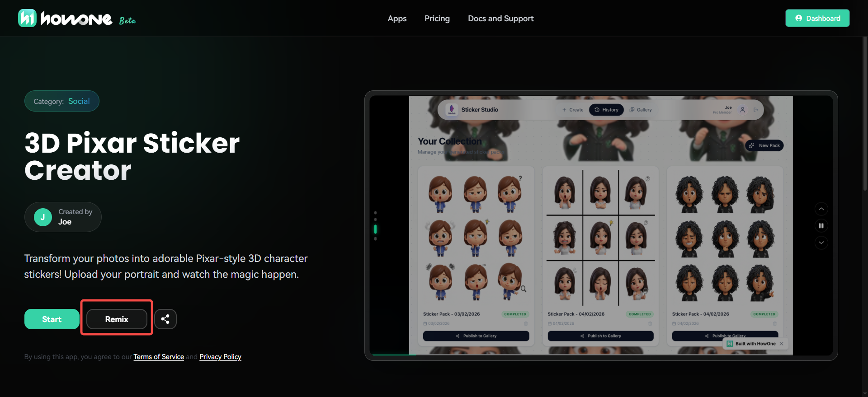Dismiss the Built with HowOne badge
Image resolution: width=868 pixels, height=397 pixels.
coord(782,344)
